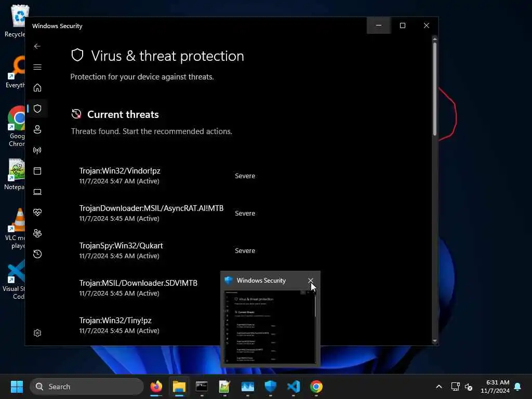Open Firefox from the taskbar
This screenshot has width=532, height=399.
tap(156, 387)
